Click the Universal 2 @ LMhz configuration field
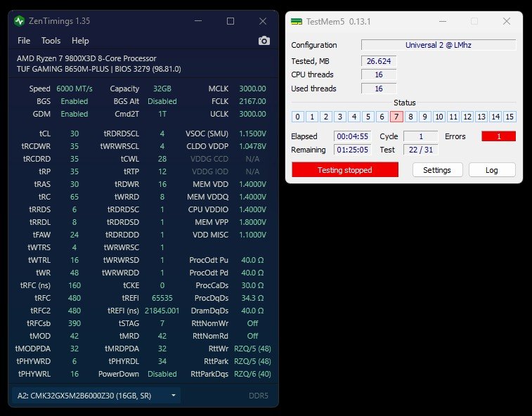 point(439,45)
